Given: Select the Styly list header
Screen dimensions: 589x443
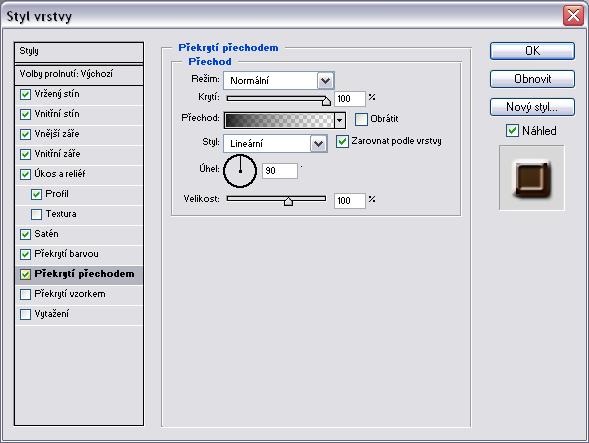Looking at the screenshot, I should click(x=79, y=52).
